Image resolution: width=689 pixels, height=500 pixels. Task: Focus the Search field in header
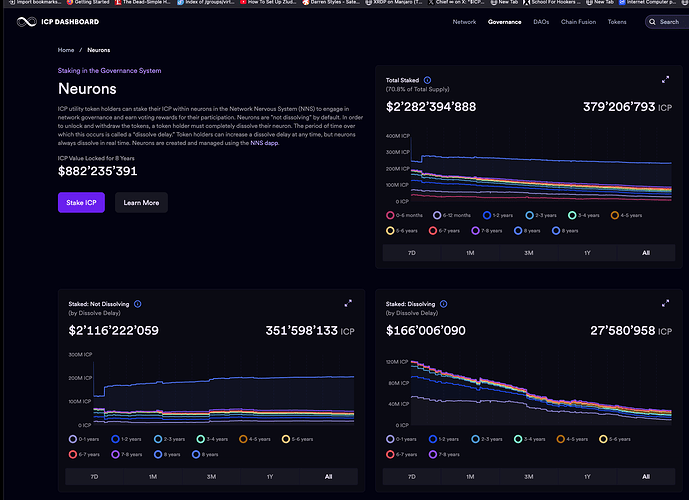point(667,22)
